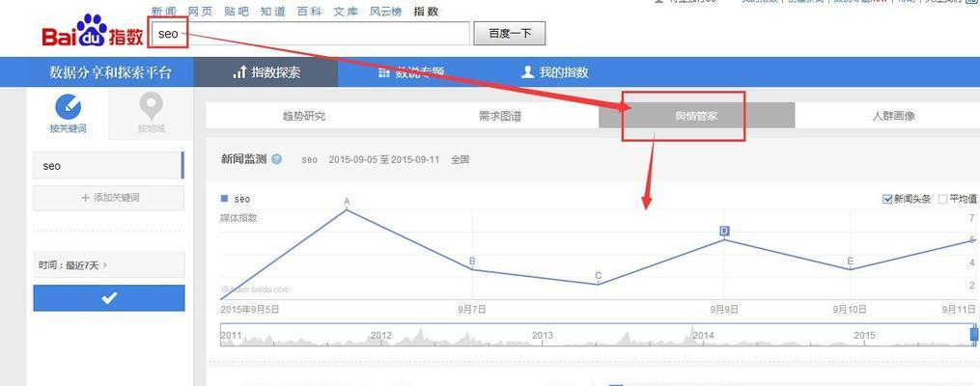Go to the 风云榜 link

[385, 12]
